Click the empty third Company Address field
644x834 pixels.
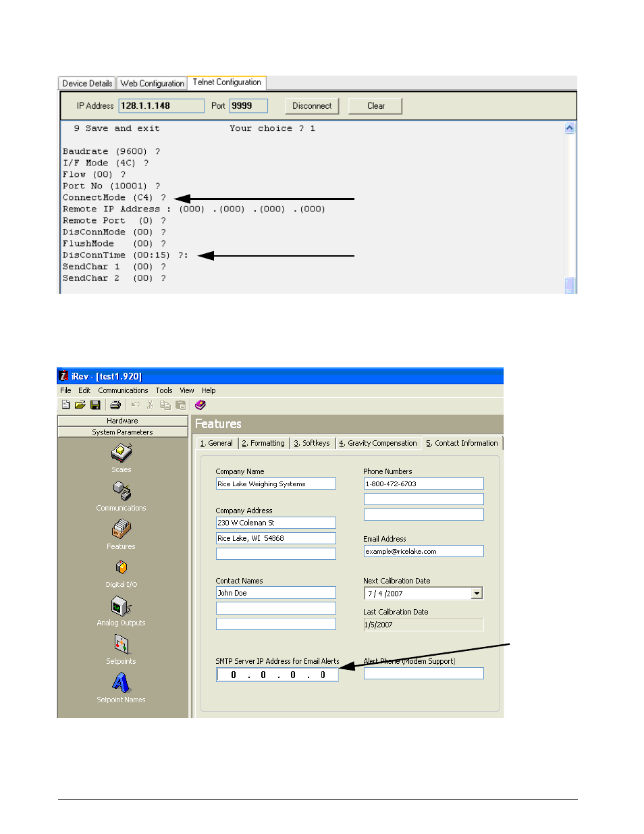275,554
